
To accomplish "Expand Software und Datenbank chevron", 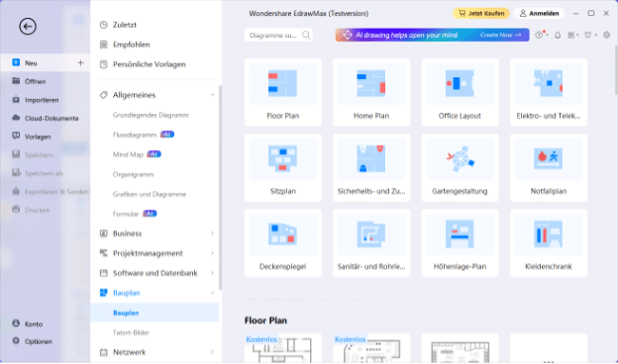I will [212, 273].
